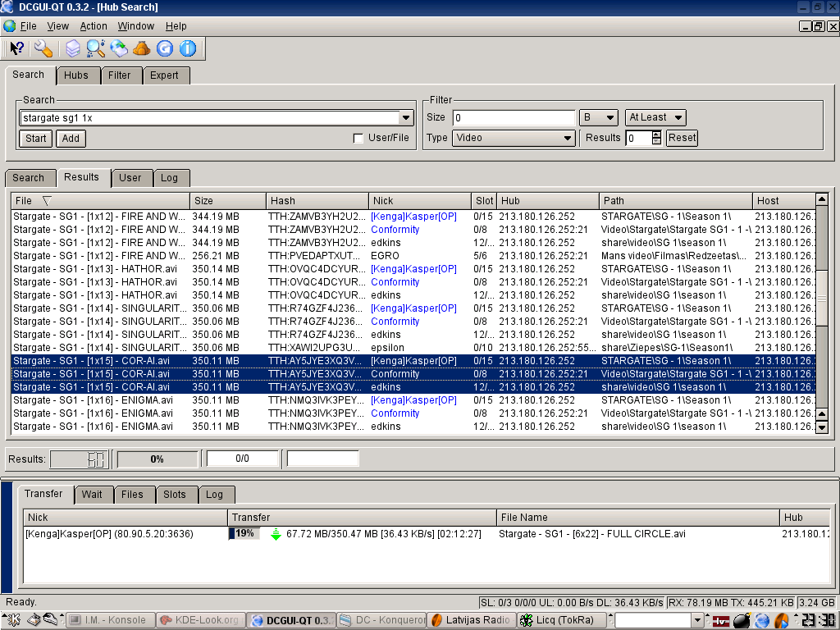This screenshot has width=840, height=630.
Task: Click the results scrollbar up arrow
Action: (822, 200)
